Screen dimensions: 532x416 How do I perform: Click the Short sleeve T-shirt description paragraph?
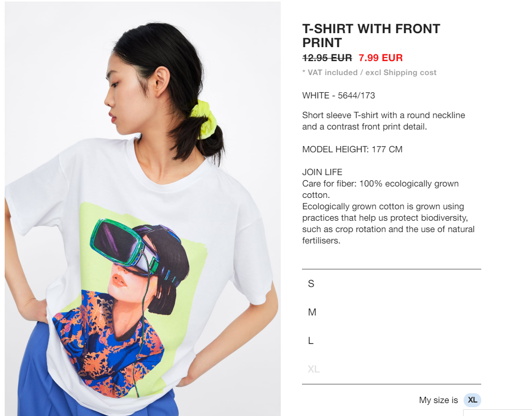click(x=384, y=121)
